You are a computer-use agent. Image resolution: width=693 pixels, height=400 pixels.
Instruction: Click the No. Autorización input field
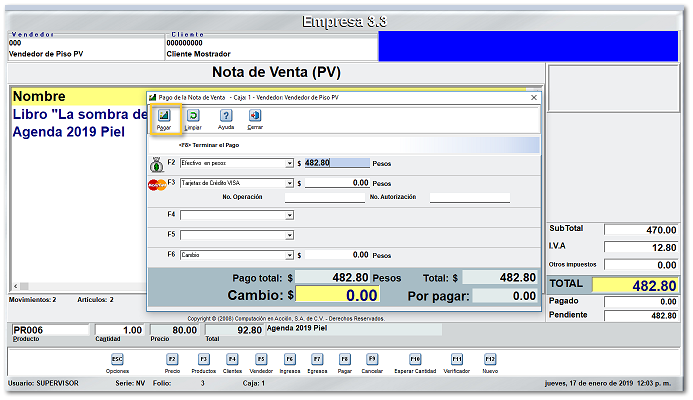(469, 198)
